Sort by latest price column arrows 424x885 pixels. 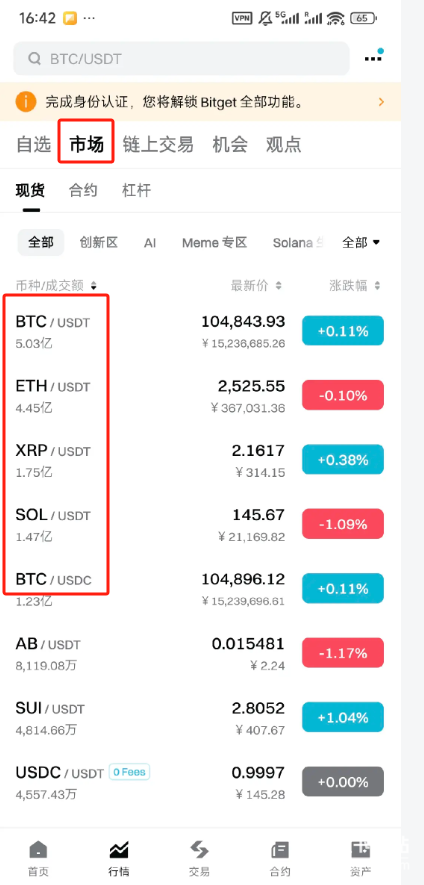coord(278,286)
